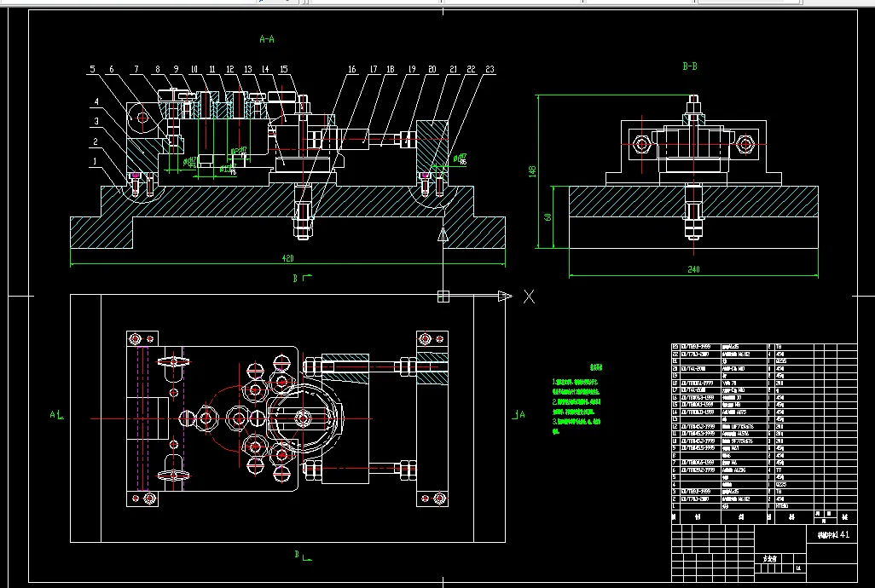
Task: Select part balloon number 16
Action: pyautogui.click(x=352, y=69)
